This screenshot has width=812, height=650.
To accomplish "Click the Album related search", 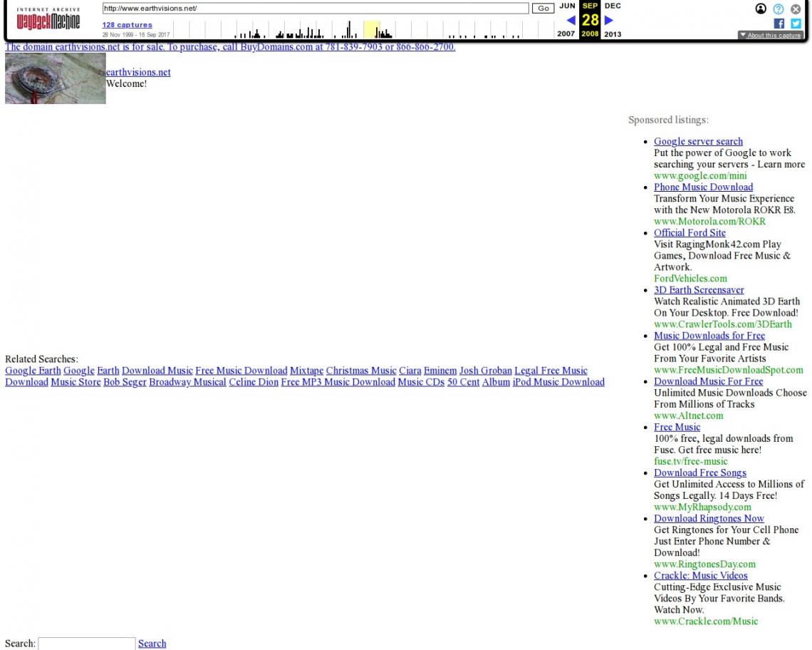I will pos(496,382).
